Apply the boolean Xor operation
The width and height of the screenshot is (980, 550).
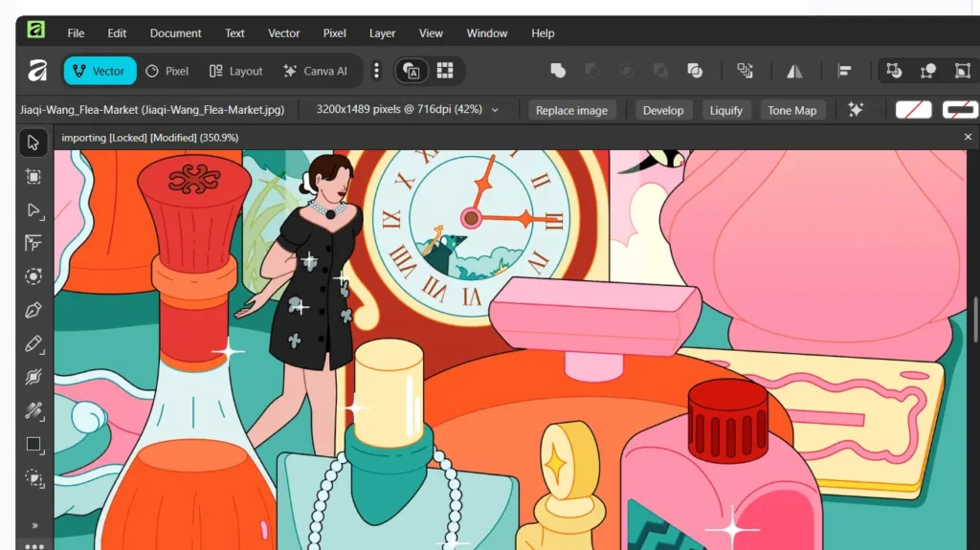[x=660, y=71]
